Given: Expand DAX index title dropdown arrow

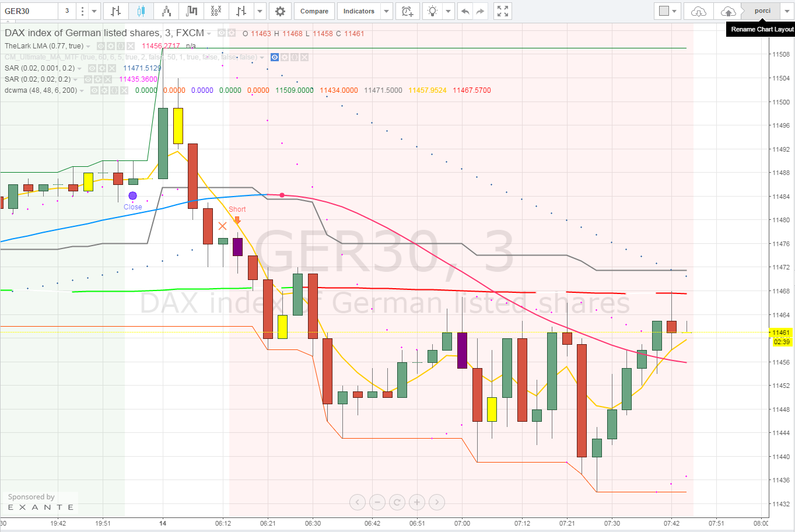Looking at the screenshot, I should (209, 34).
